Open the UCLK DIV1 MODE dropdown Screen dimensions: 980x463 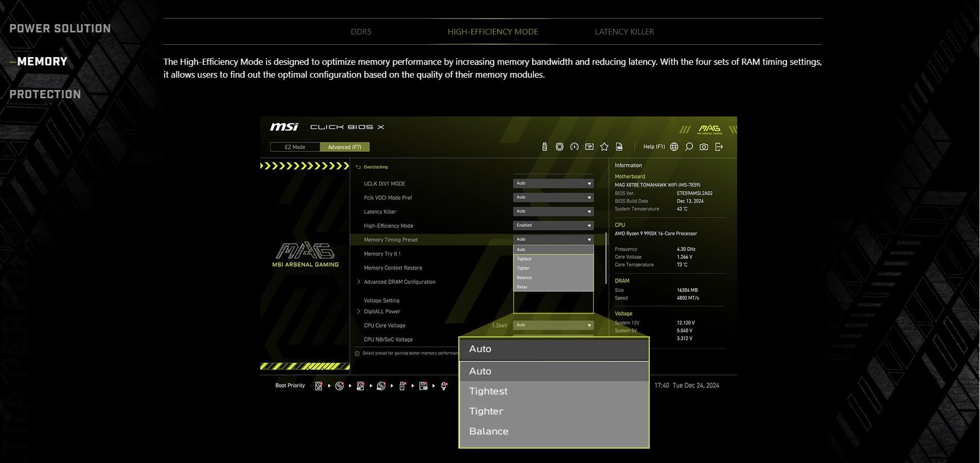553,184
